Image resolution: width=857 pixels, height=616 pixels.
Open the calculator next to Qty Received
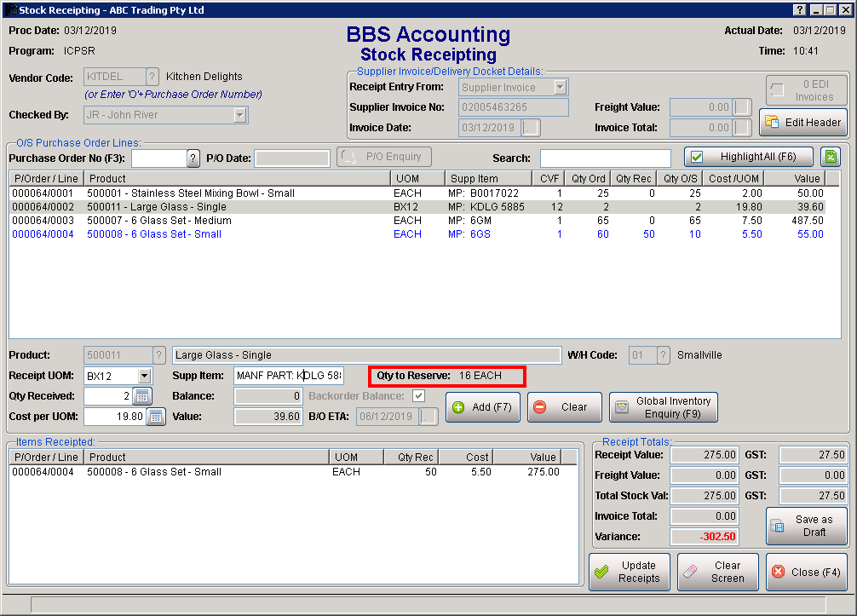tap(142, 396)
